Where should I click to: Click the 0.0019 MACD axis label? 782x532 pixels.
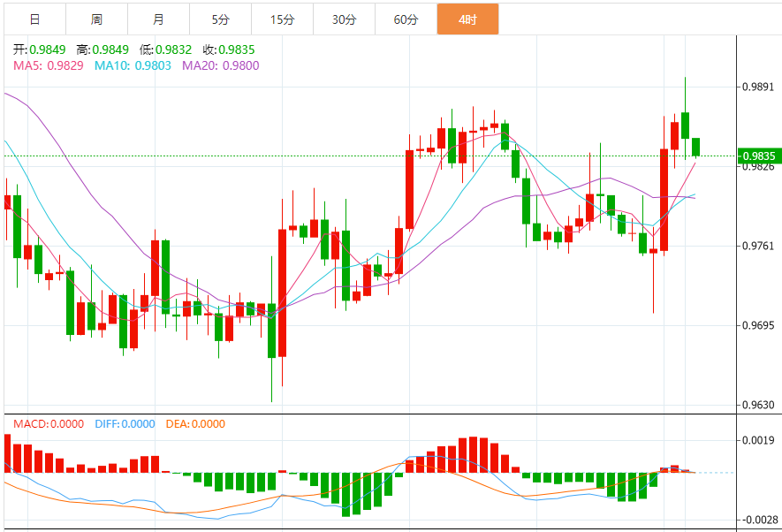click(x=758, y=440)
